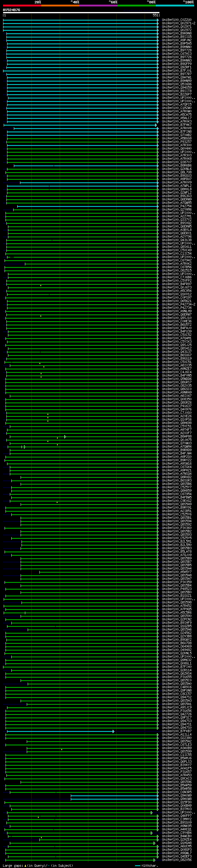This screenshot has height=868, width=197.
Task: Select the UniRef100_A5BGG8 label
Action: click(x=176, y=138)
